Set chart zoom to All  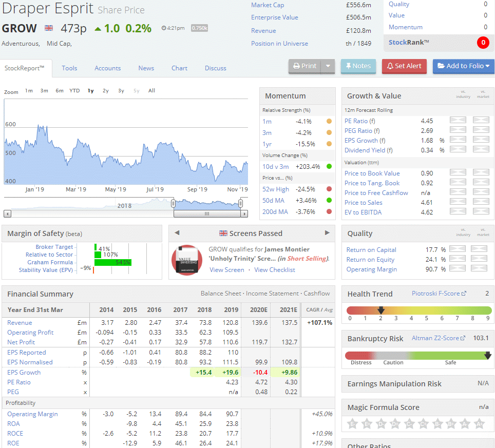pyautogui.click(x=151, y=90)
